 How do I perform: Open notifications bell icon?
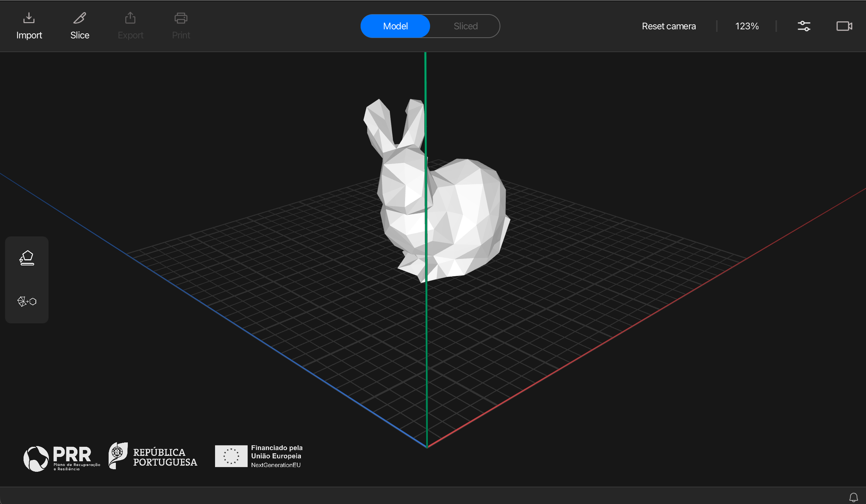[853, 497]
